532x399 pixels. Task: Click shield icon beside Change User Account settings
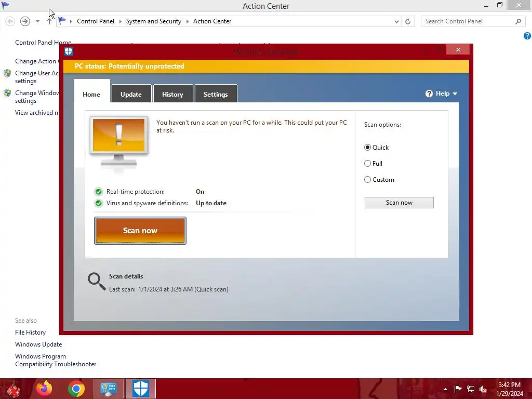7,73
